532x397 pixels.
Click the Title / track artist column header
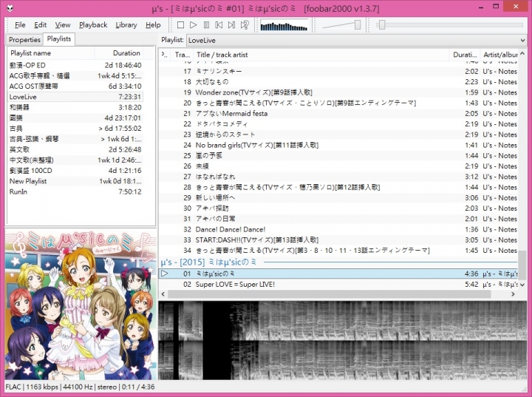(321, 55)
